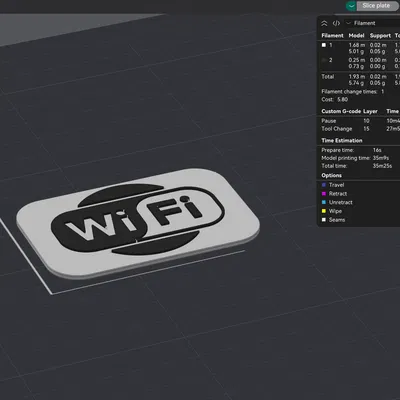Click the Options section heading
The image size is (400, 400).
click(331, 175)
